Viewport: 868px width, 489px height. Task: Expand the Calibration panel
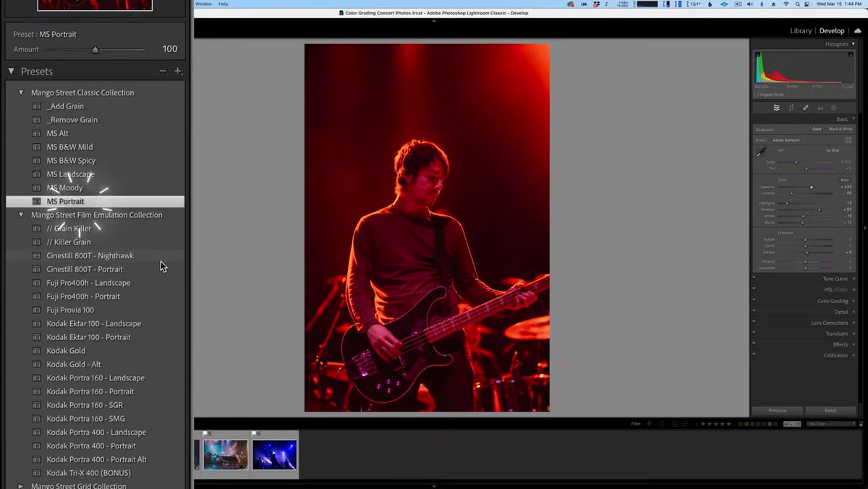853,355
